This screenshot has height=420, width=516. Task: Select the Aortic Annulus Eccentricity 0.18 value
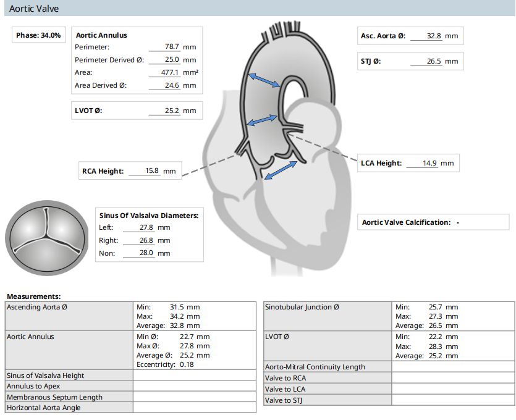(x=187, y=364)
